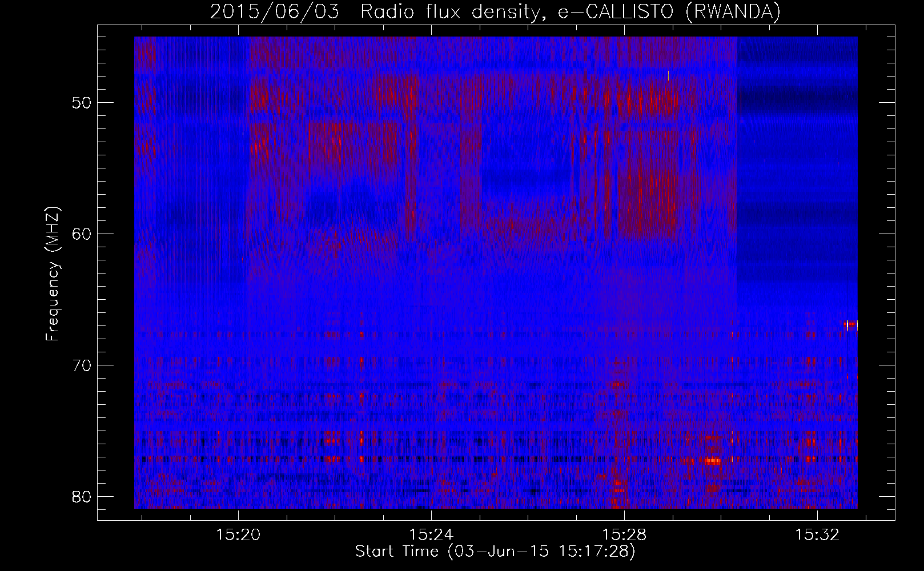Click the small yellow spike near 48 MHz
The width and height of the screenshot is (924, 571).
pos(668,75)
